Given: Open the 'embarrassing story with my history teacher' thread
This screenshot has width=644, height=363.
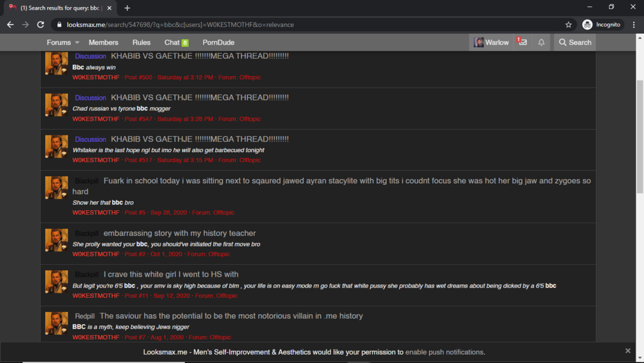Looking at the screenshot, I should [180, 233].
